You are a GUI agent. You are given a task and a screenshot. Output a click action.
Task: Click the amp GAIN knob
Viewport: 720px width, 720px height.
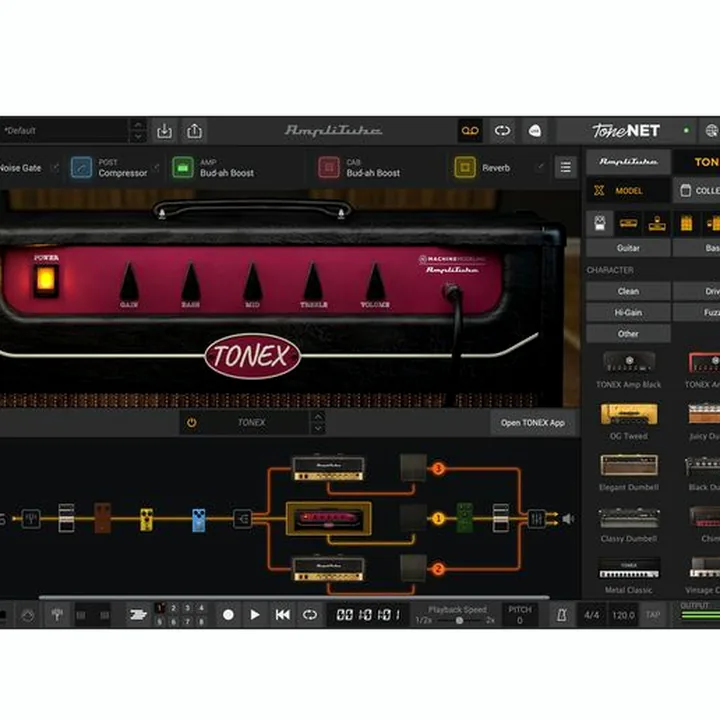(x=129, y=281)
